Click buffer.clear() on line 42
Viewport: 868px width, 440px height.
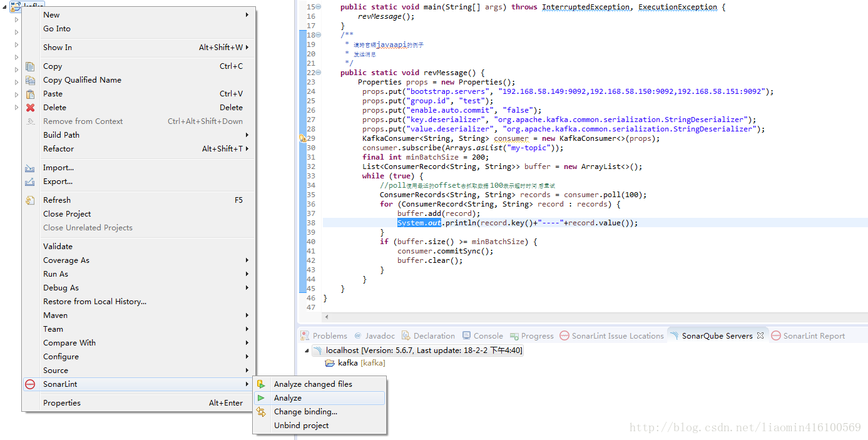[x=430, y=260]
